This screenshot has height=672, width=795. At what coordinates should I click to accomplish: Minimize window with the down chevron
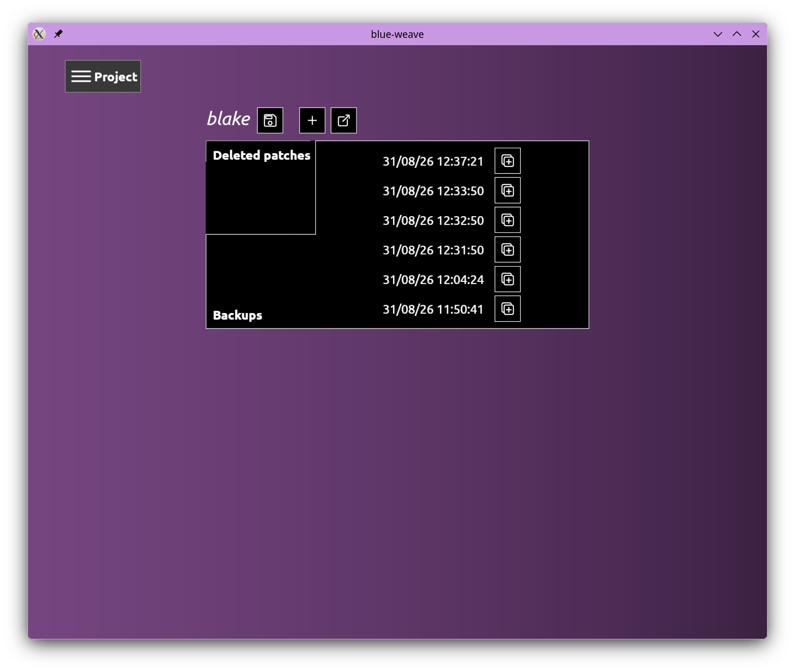pos(718,34)
